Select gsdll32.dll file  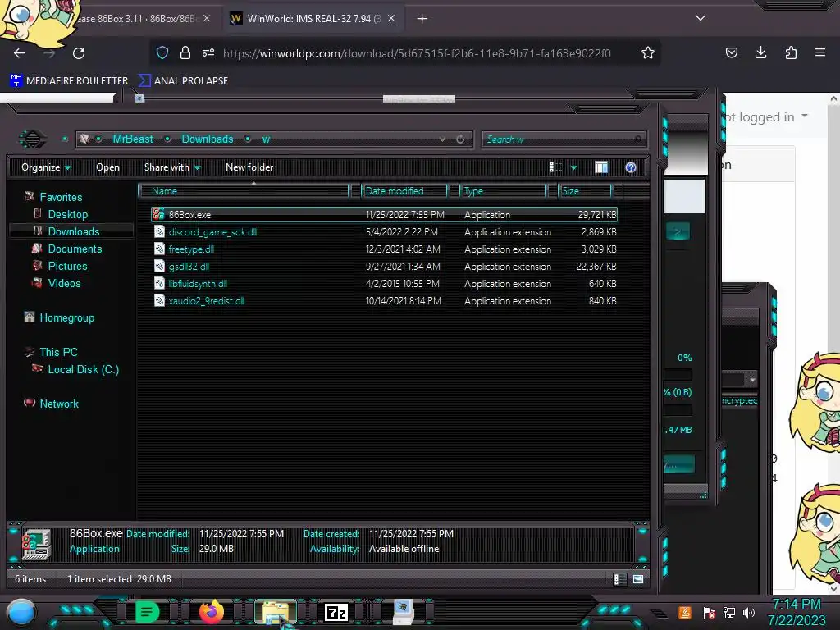pos(384,267)
